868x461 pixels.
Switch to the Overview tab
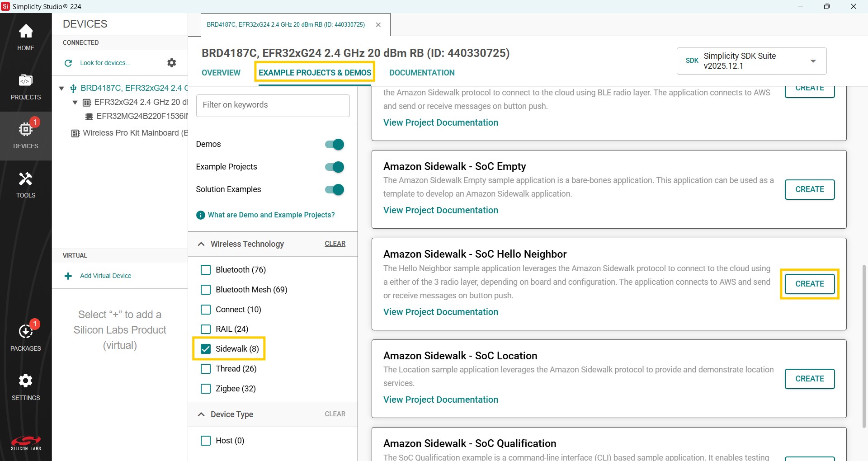coord(221,73)
